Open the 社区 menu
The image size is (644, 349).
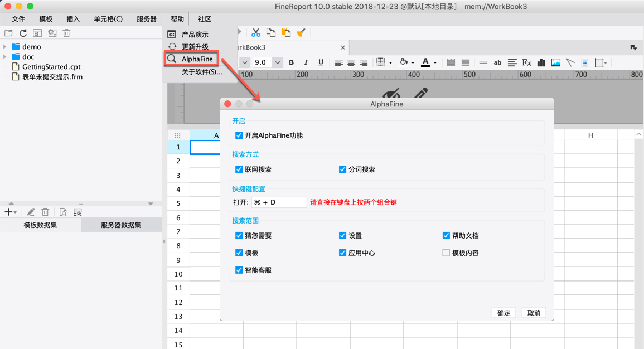pos(205,19)
